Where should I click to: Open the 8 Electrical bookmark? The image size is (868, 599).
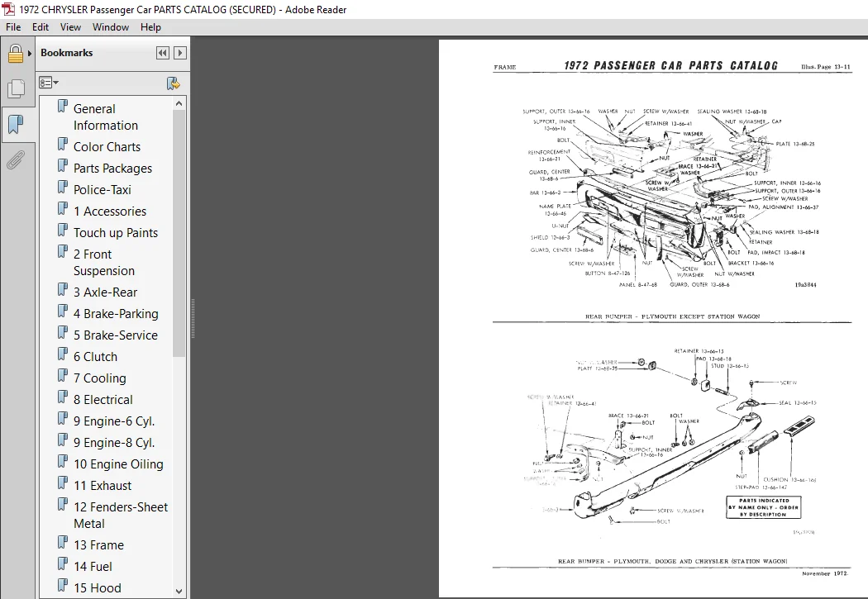pyautogui.click(x=103, y=400)
